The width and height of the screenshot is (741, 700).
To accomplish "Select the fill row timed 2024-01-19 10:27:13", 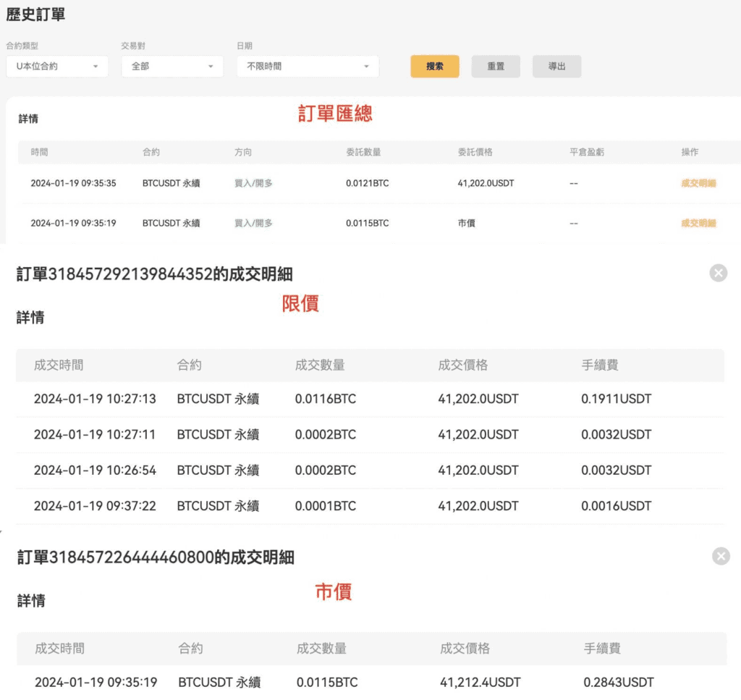I will point(95,400).
